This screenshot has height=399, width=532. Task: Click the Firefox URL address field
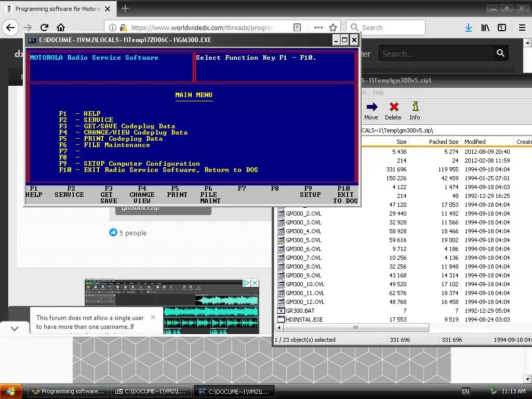204,28
